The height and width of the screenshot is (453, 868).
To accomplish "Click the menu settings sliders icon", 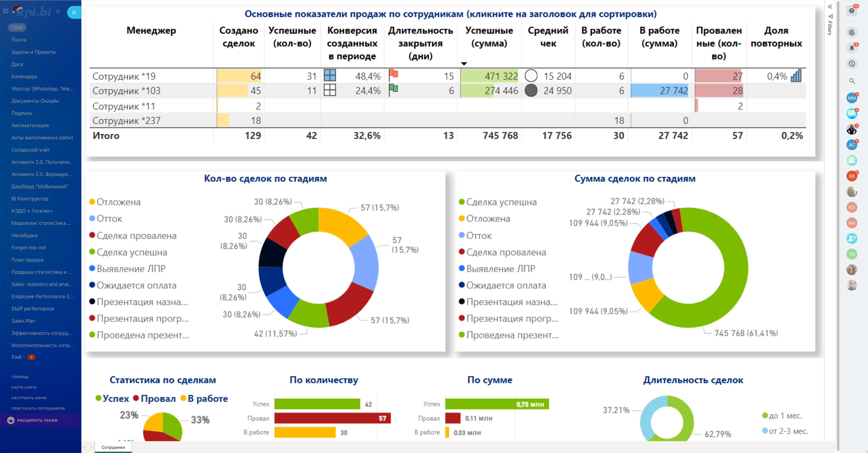I will tap(58, 12).
